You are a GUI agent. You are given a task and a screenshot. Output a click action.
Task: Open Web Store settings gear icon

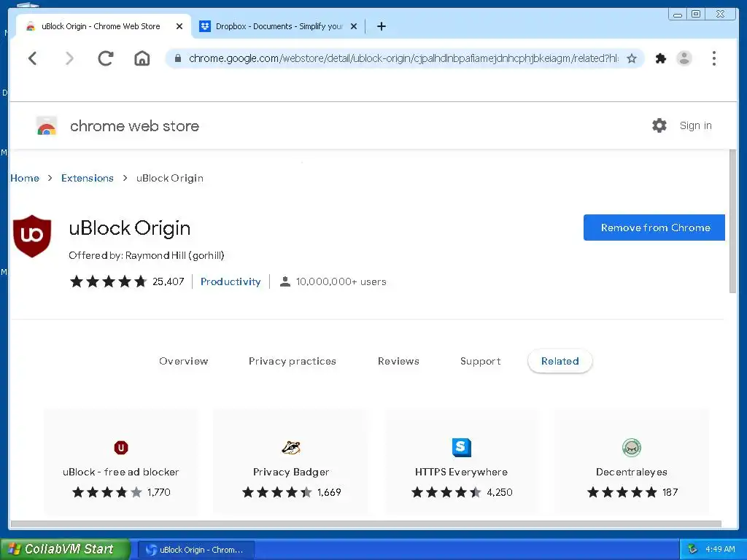[659, 125]
